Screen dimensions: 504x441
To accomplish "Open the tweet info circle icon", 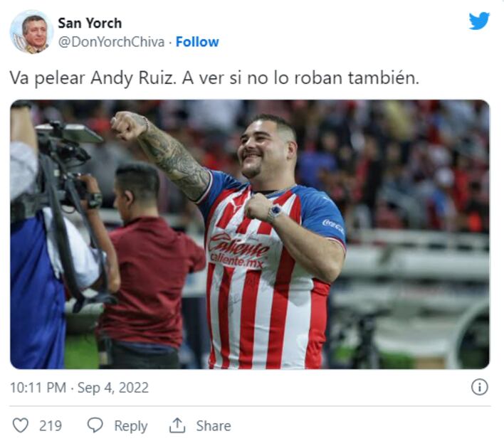I will (x=479, y=387).
